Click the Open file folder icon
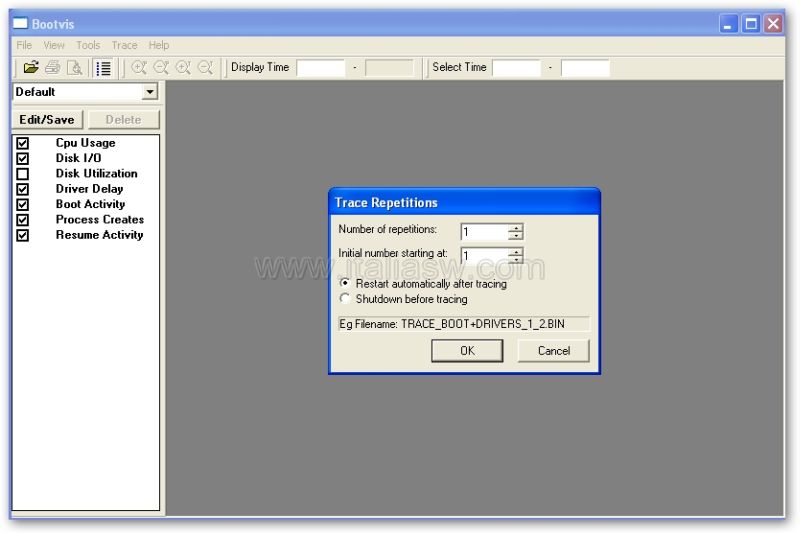The image size is (800, 533). [31, 67]
